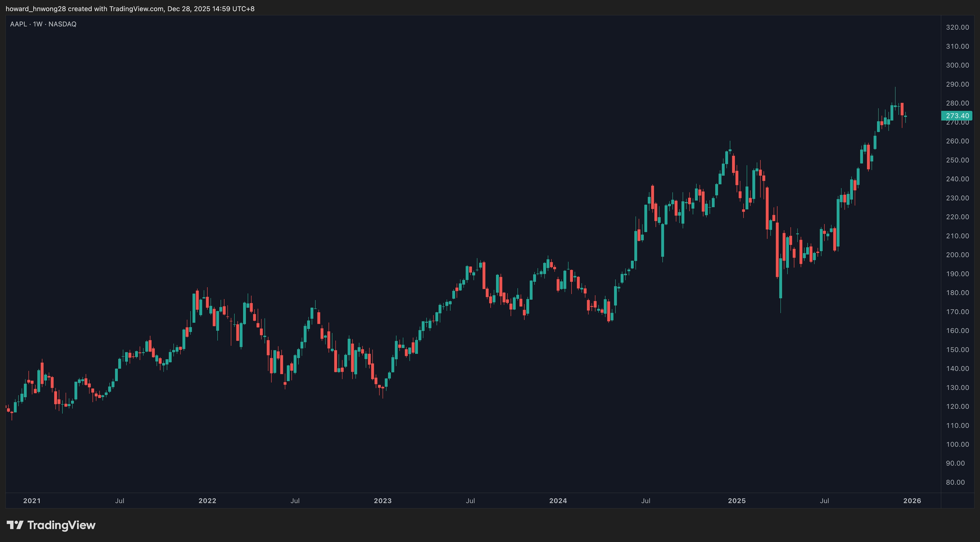Click the 100.00 price axis label
Viewport: 980px width, 542px height.
coord(957,444)
